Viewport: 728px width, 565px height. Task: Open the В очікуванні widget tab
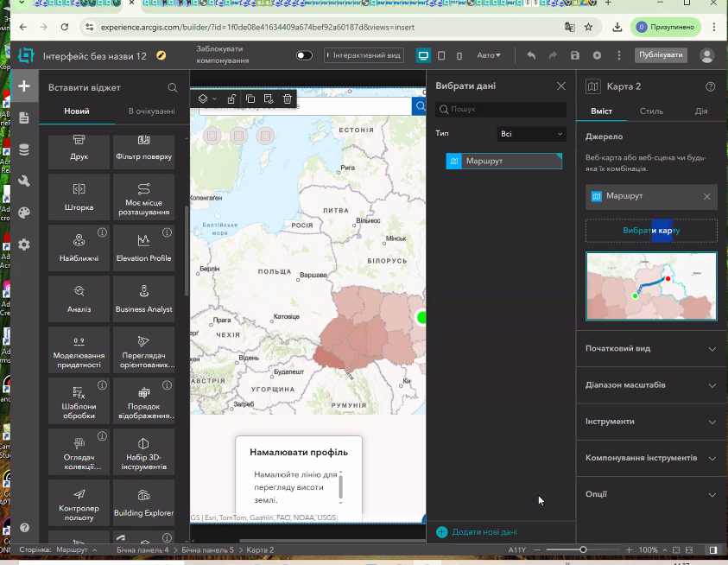pos(151,111)
